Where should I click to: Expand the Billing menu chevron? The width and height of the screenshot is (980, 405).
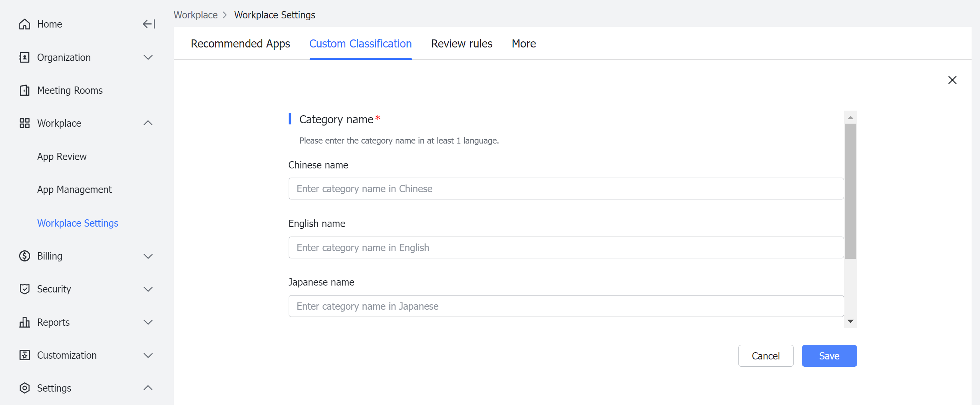[148, 256]
